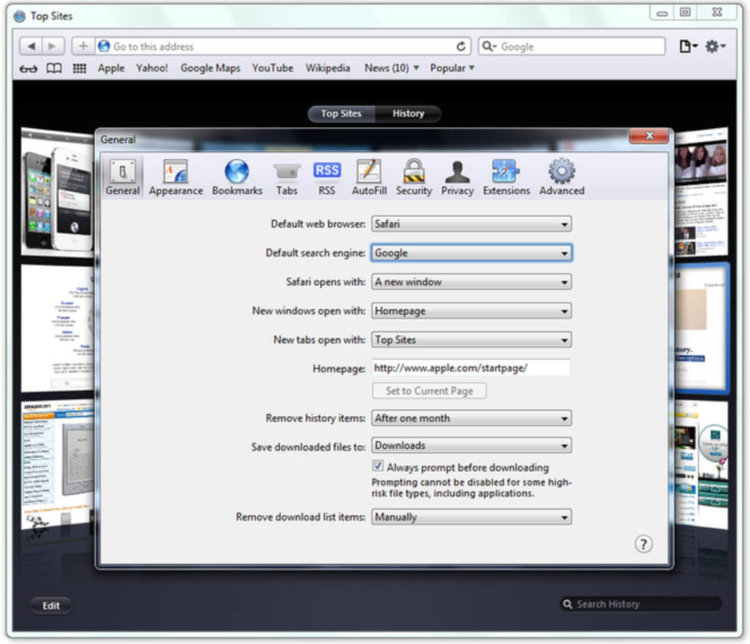Screen dimensions: 750x644
Task: Open the Advanced preferences pane
Action: pos(562,177)
